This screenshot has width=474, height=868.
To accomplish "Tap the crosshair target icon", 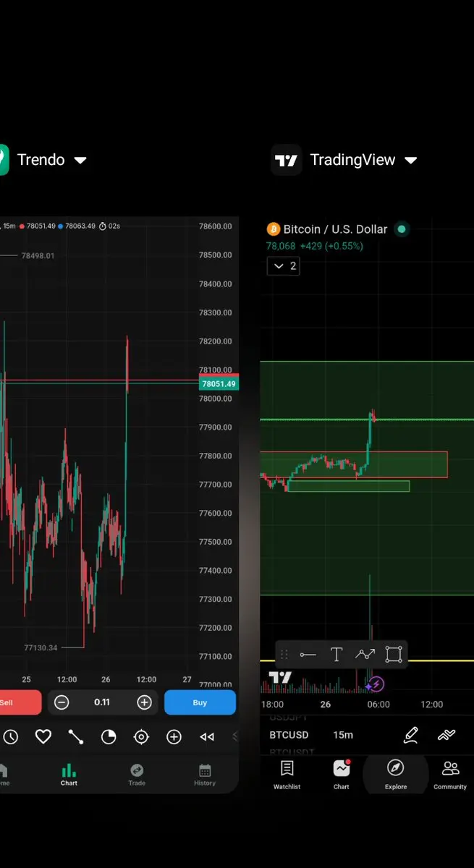I will pos(141,737).
